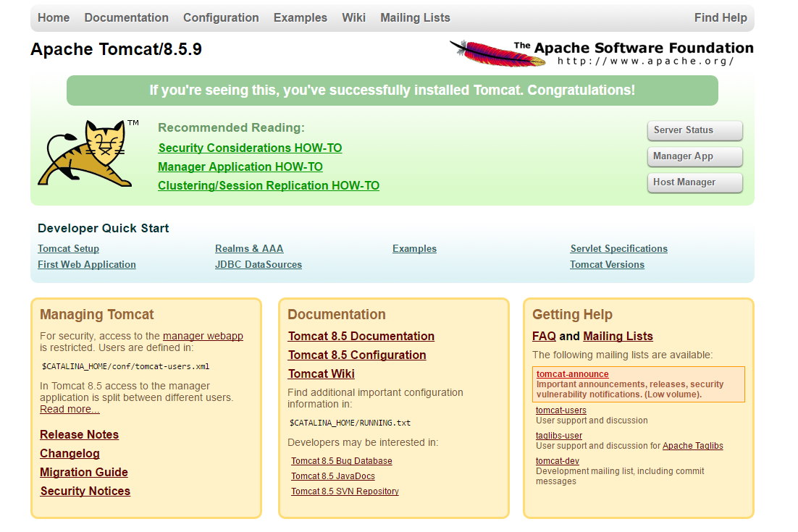Open the Documentation nav item
The width and height of the screenshot is (798, 532).
126,18
